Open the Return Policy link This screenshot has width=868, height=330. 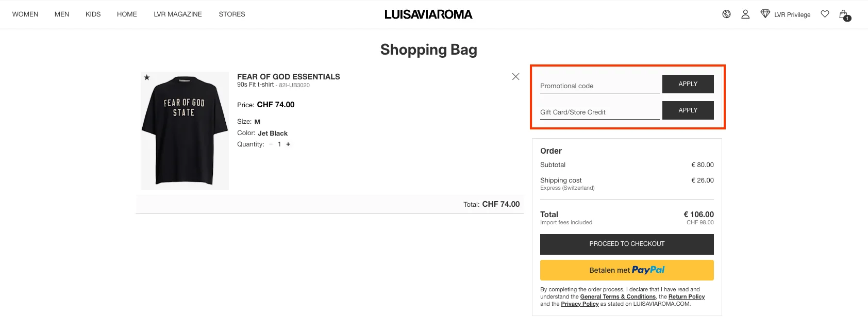[x=686, y=296]
